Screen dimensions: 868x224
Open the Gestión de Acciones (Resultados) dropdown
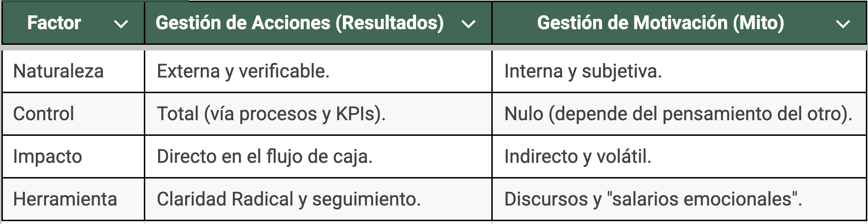click(469, 24)
